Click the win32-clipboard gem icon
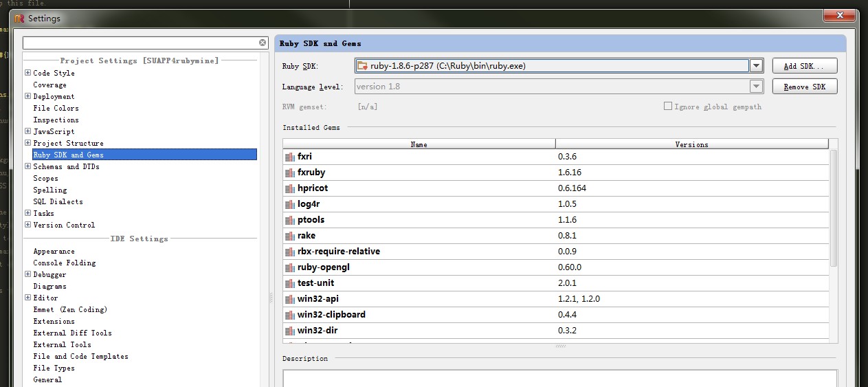 pyautogui.click(x=289, y=315)
